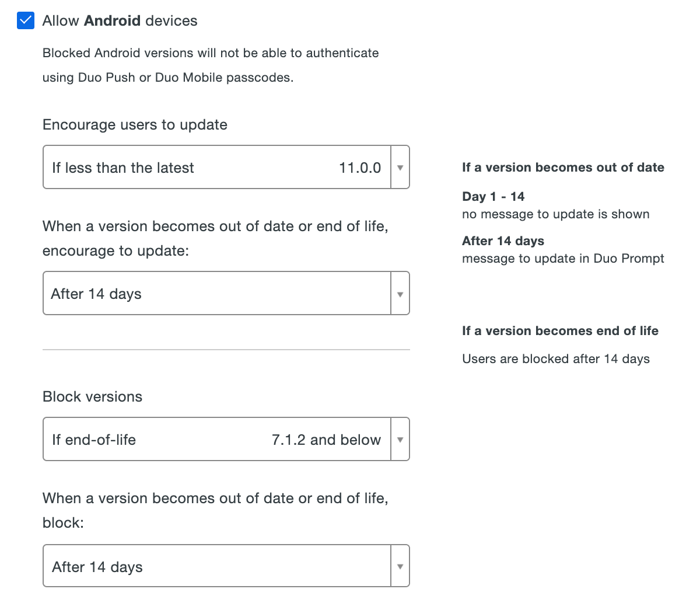Click the "Users are blocked after 14 days" text
Image resolution: width=700 pixels, height=603 pixels.
pos(555,359)
